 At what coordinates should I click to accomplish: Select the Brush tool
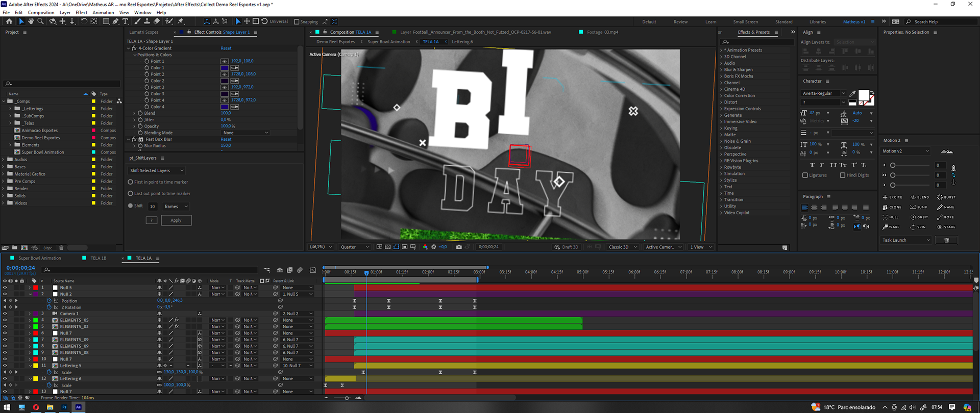[x=137, y=21]
